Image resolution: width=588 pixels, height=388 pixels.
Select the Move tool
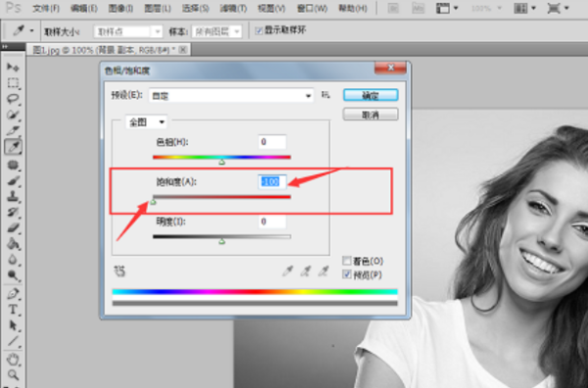13,68
